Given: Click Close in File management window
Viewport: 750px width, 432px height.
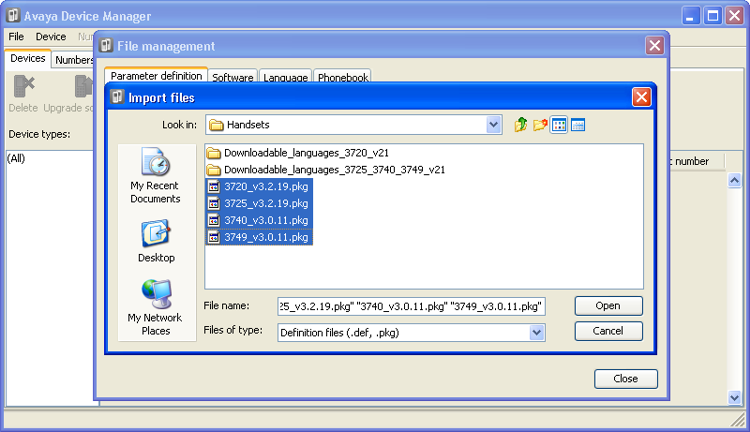Looking at the screenshot, I should point(626,379).
